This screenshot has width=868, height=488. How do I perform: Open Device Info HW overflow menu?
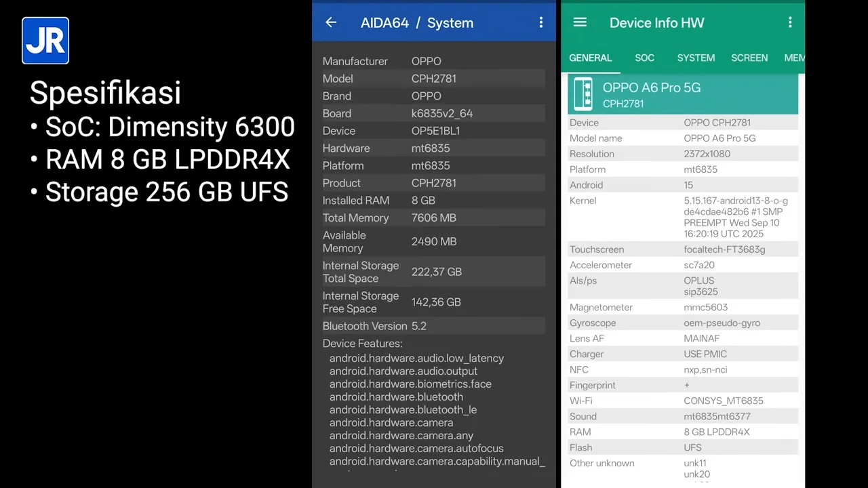(x=790, y=22)
